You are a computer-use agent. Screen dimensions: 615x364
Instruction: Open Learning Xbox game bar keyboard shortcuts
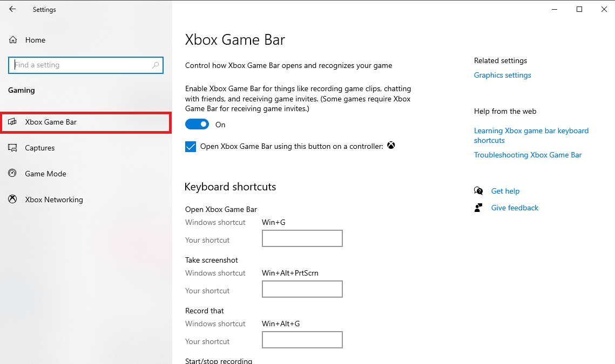[x=531, y=135]
